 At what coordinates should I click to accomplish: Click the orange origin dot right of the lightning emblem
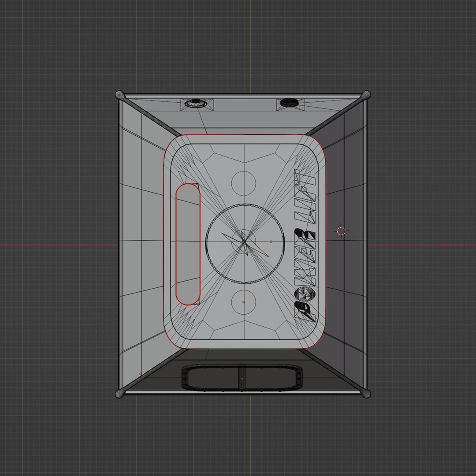coord(271,242)
